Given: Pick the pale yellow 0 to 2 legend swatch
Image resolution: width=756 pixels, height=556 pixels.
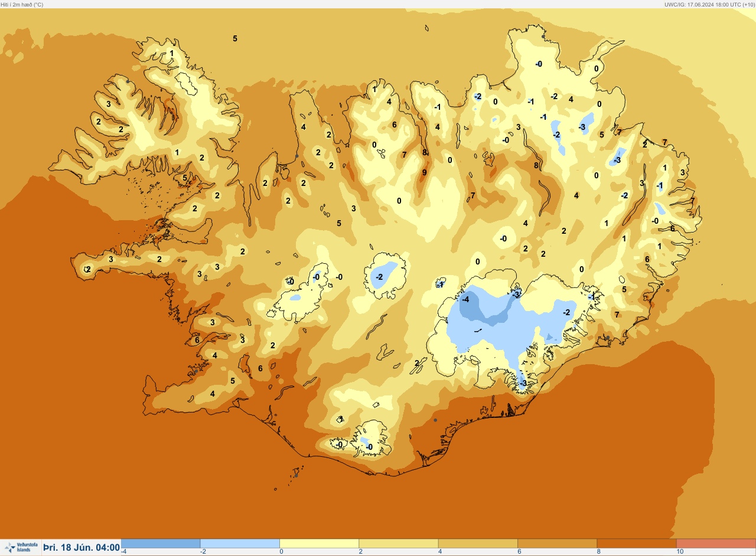Looking at the screenshot, I should tap(319, 543).
